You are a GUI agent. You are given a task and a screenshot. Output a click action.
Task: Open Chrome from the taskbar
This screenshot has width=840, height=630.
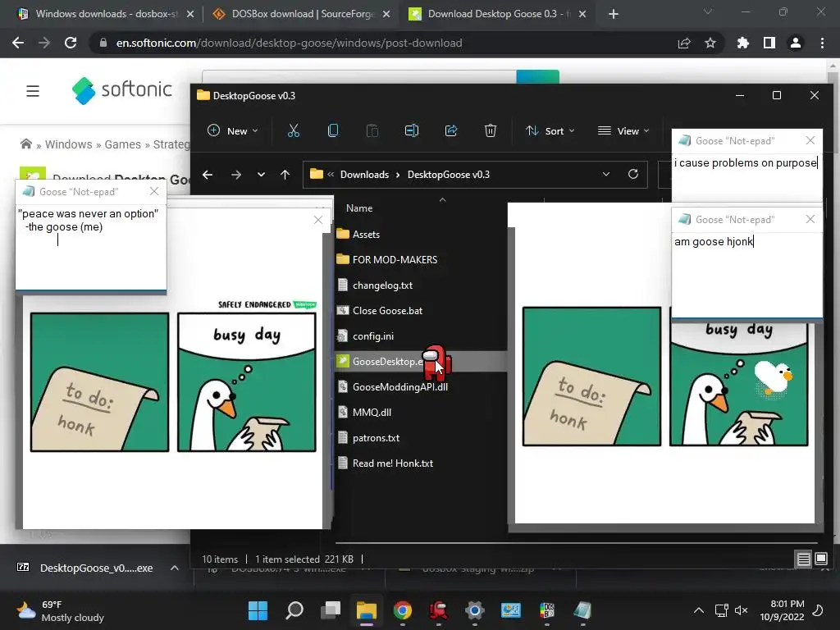pos(402,610)
